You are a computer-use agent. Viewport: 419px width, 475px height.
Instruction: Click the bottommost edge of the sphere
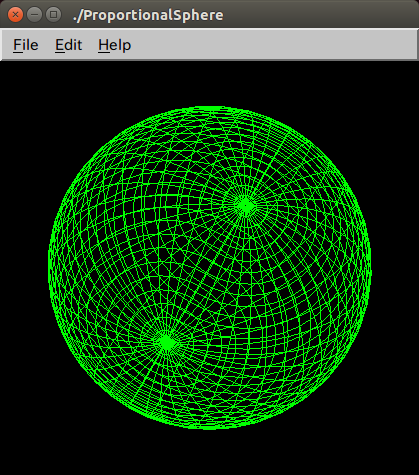pos(210,427)
